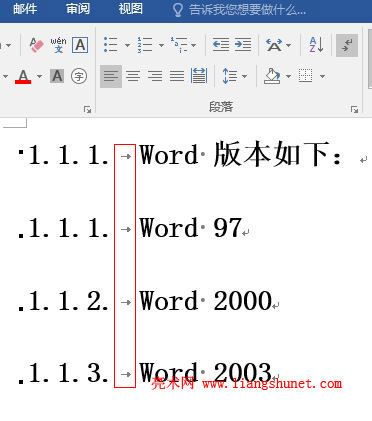The height and width of the screenshot is (421, 372).
Task: Apply numbered list
Action: coord(145,45)
